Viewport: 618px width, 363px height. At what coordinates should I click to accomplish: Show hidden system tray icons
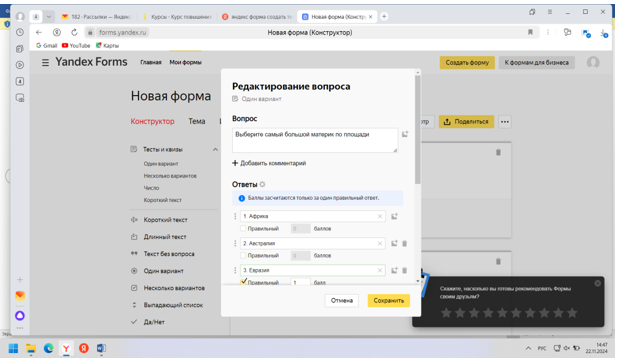tap(528, 348)
